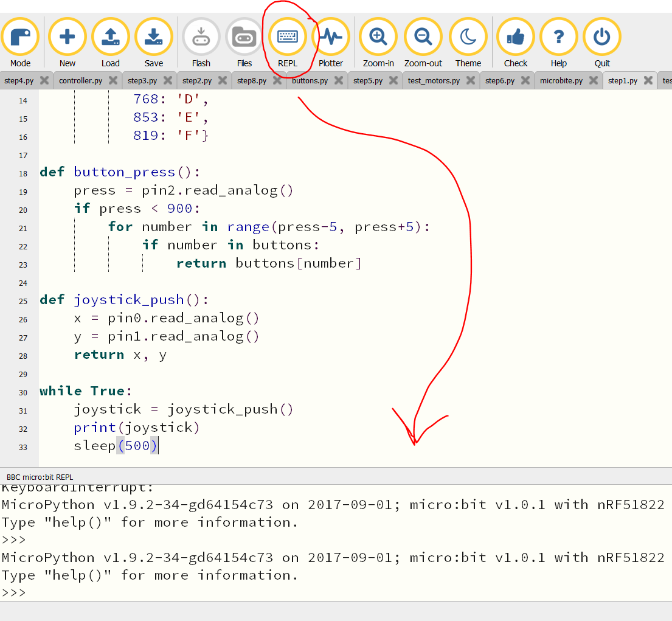
Task: Toggle the REPL panel
Action: point(288,36)
